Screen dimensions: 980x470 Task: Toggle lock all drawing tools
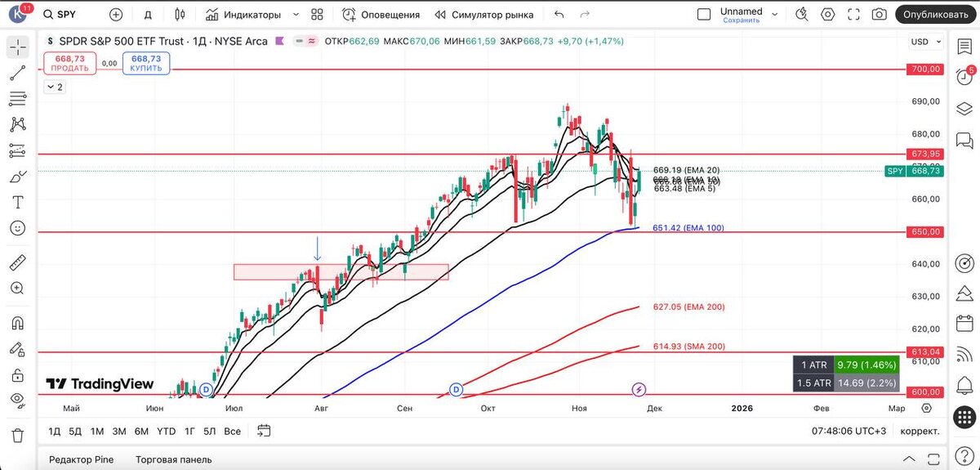pos(17,375)
